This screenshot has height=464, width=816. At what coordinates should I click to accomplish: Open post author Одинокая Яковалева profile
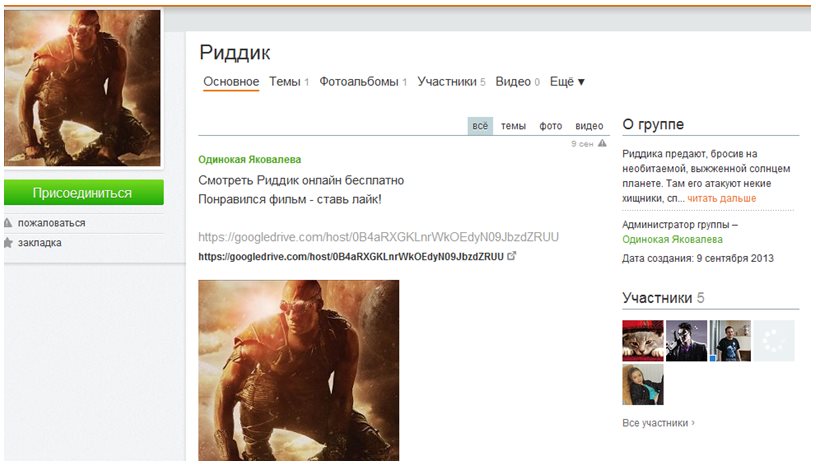click(x=249, y=160)
